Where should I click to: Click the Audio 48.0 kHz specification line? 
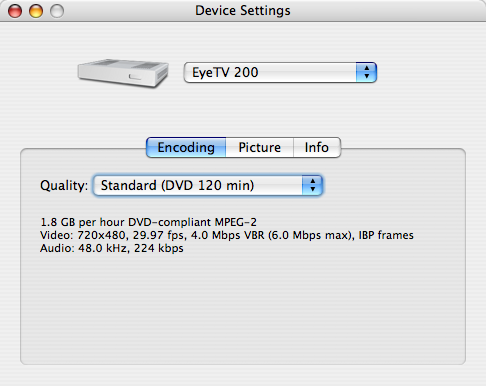112,248
